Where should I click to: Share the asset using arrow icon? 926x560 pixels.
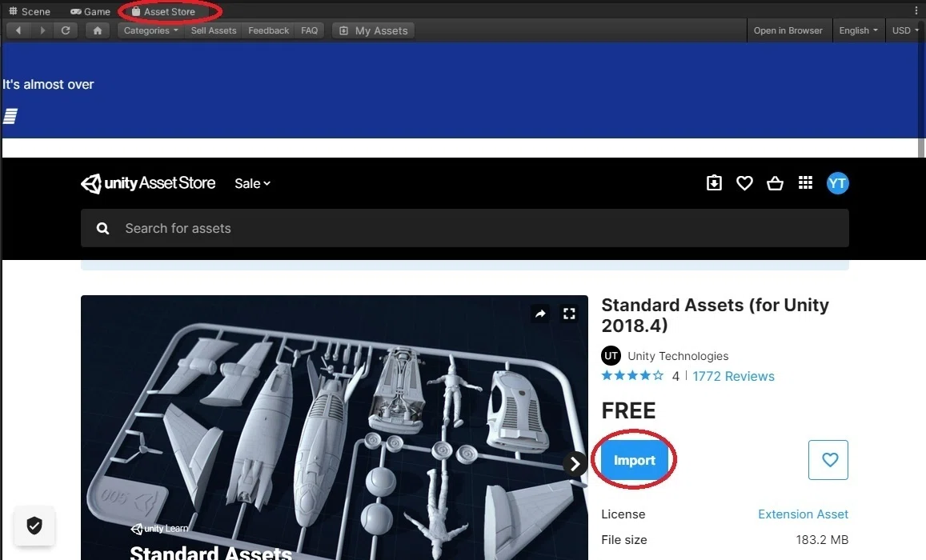(540, 314)
